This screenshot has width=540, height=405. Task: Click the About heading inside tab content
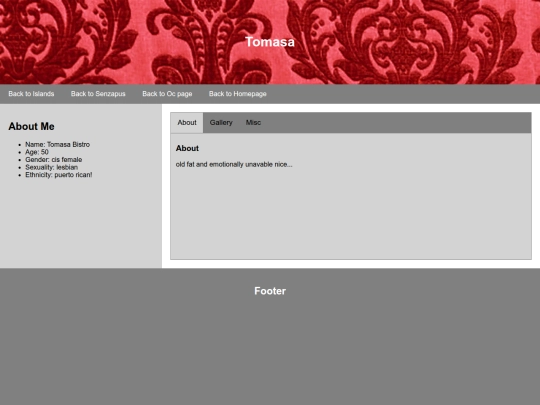click(187, 148)
